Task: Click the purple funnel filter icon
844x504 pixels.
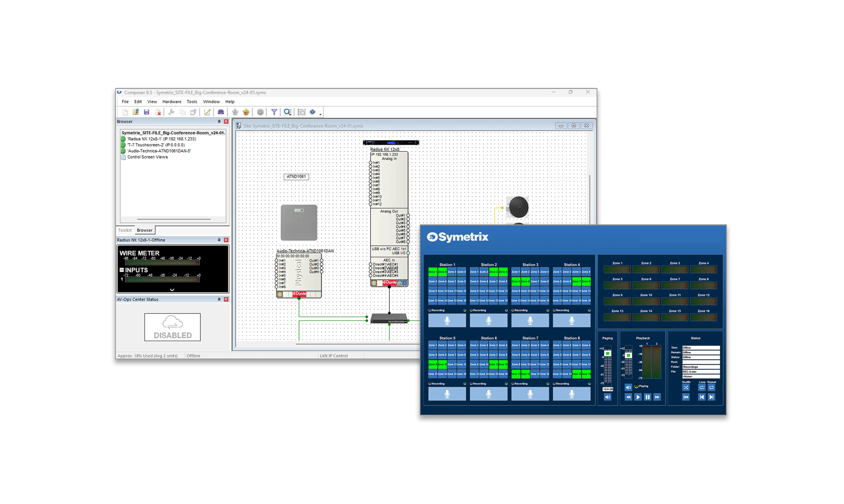Action: click(x=274, y=112)
